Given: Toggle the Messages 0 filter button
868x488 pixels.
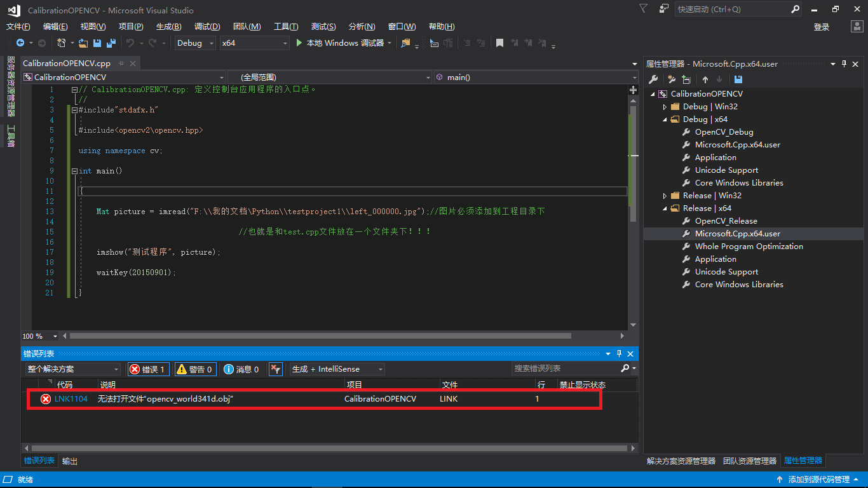Looking at the screenshot, I should [241, 369].
